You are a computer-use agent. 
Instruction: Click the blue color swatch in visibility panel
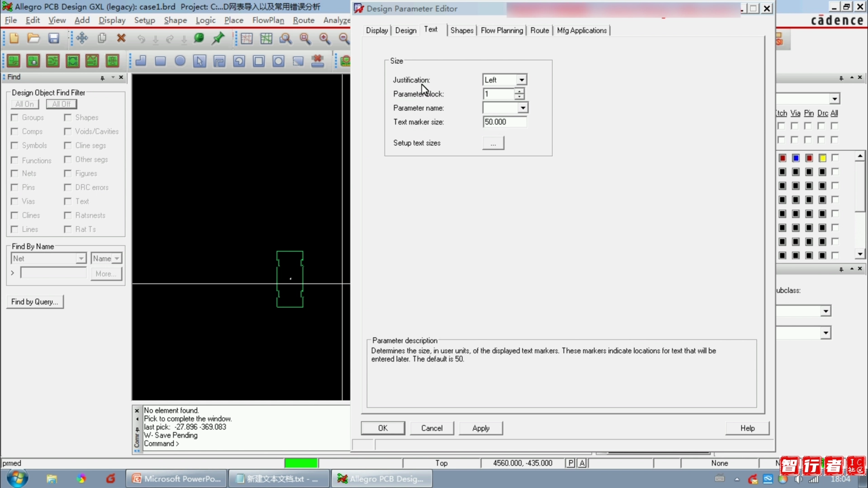coord(796,158)
